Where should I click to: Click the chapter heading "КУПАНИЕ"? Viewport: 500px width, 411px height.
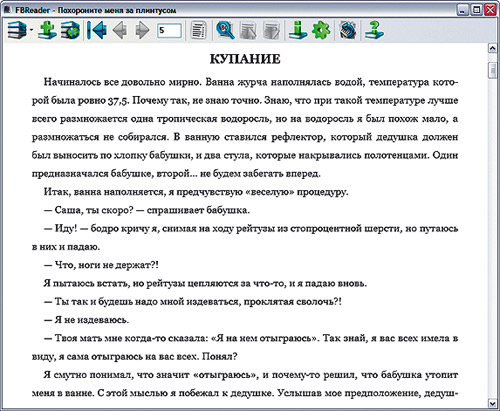click(245, 59)
